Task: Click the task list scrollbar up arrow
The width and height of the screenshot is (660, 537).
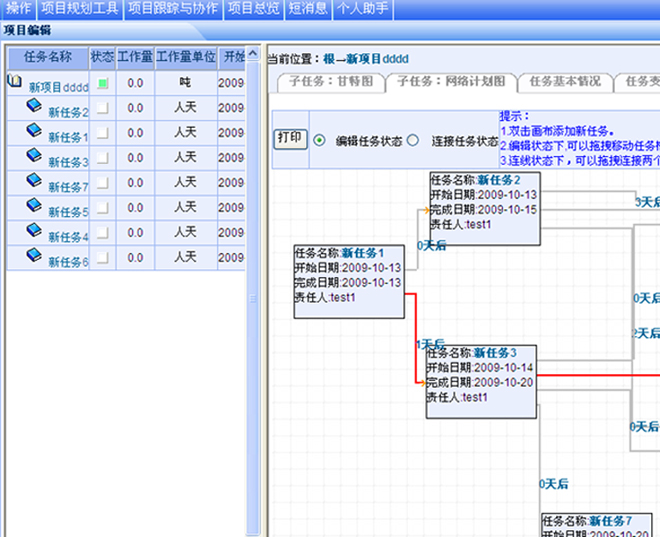Action: 253,55
